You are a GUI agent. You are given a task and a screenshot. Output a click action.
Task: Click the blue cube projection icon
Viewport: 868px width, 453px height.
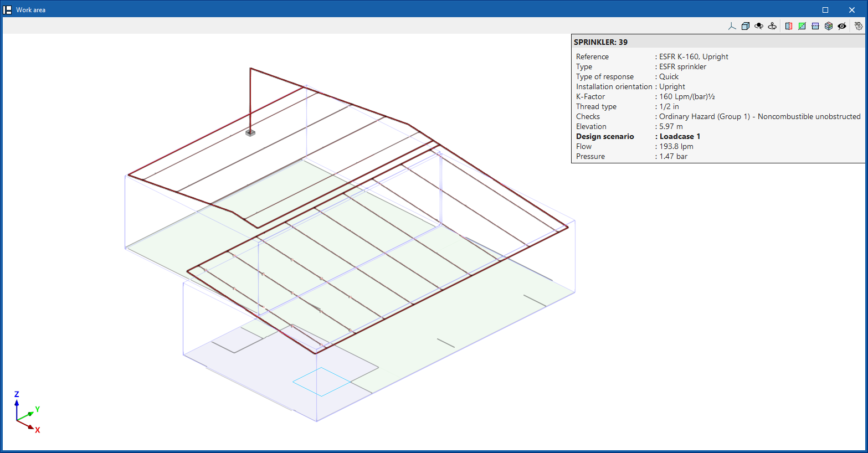746,26
